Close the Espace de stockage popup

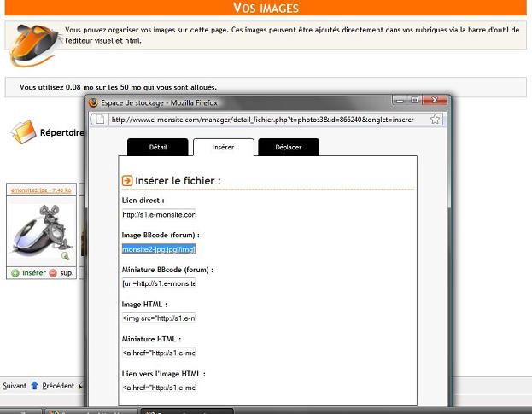click(435, 100)
